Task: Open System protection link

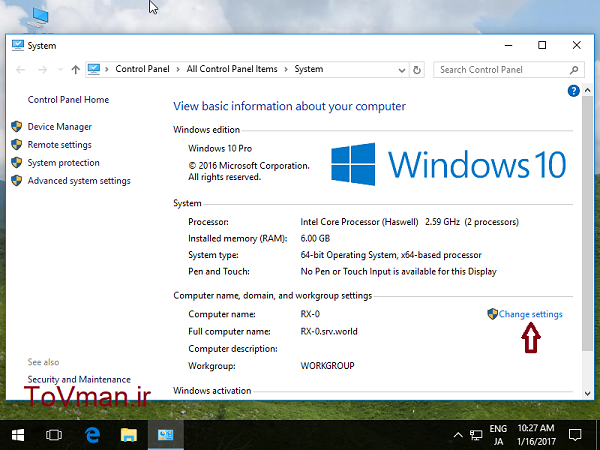Action: pyautogui.click(x=64, y=163)
